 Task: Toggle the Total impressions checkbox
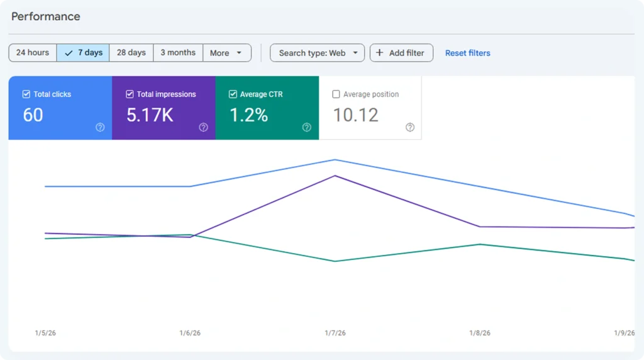click(130, 94)
